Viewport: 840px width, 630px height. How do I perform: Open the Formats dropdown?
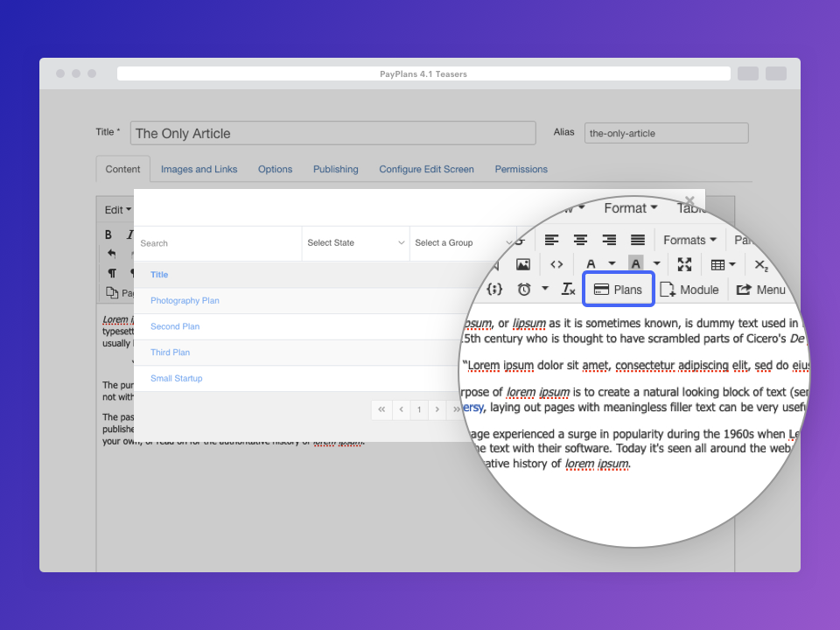(x=689, y=240)
